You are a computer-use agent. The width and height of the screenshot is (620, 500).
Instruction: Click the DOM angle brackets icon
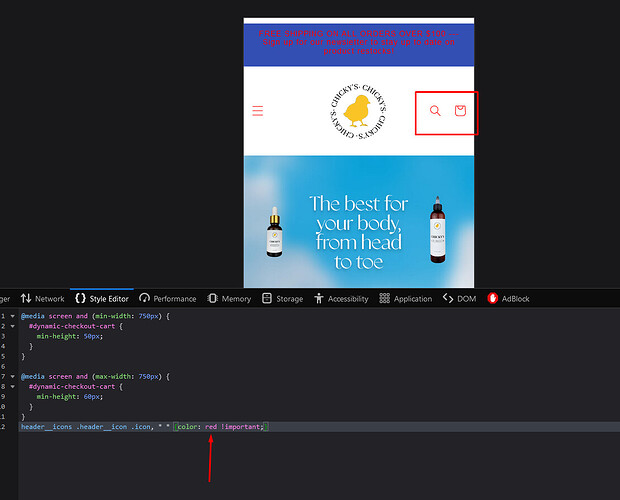coord(448,298)
